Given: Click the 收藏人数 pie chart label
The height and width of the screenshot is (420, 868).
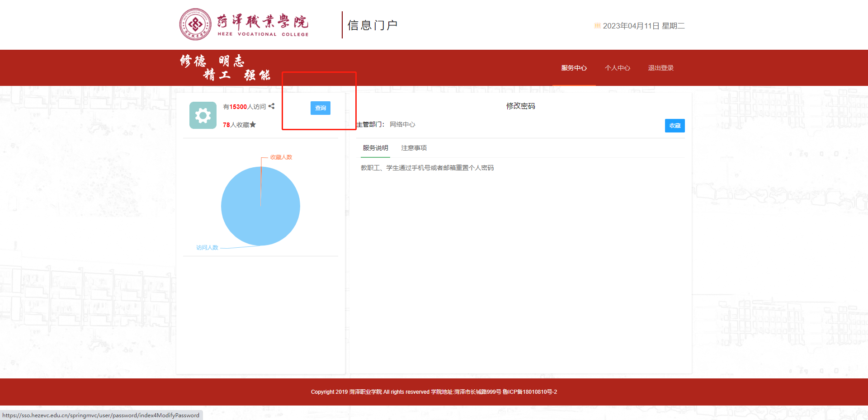Looking at the screenshot, I should click(x=281, y=157).
